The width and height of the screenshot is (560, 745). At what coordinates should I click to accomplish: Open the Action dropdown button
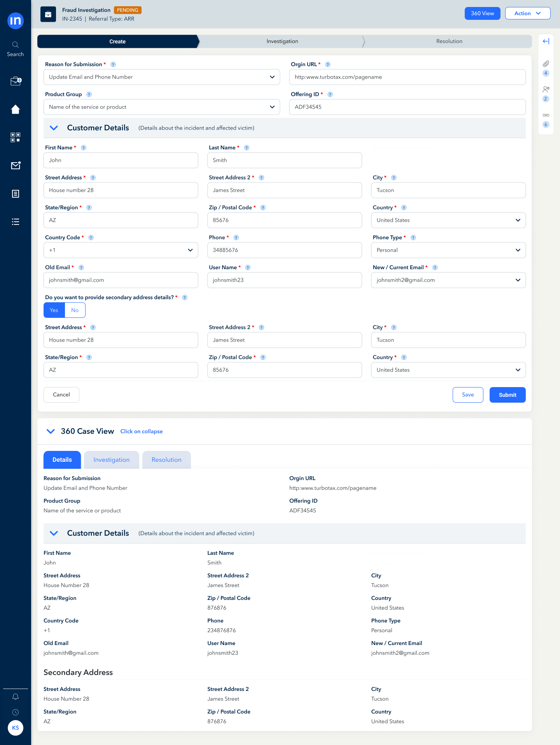pos(527,13)
